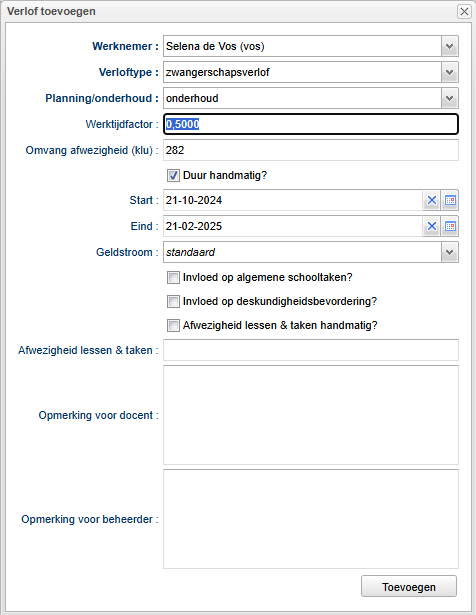Viewport: 476px width, 615px height.
Task: Open calendar picker for Start date
Action: point(450,200)
